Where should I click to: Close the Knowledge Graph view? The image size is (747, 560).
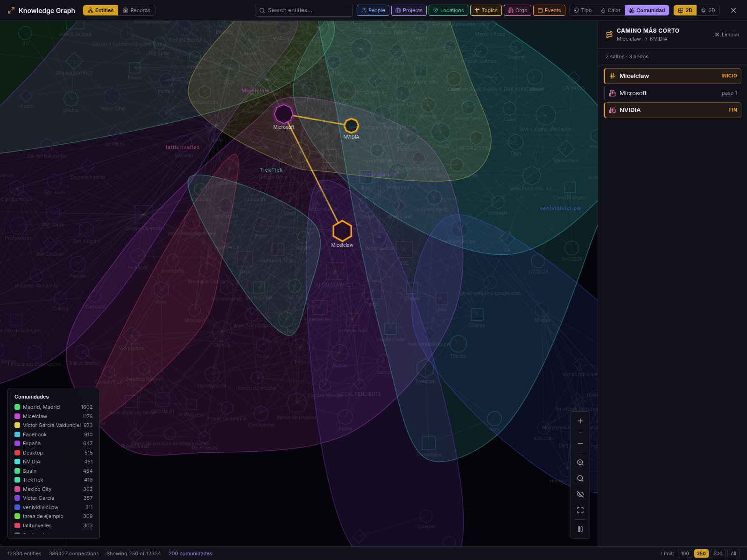coord(733,10)
